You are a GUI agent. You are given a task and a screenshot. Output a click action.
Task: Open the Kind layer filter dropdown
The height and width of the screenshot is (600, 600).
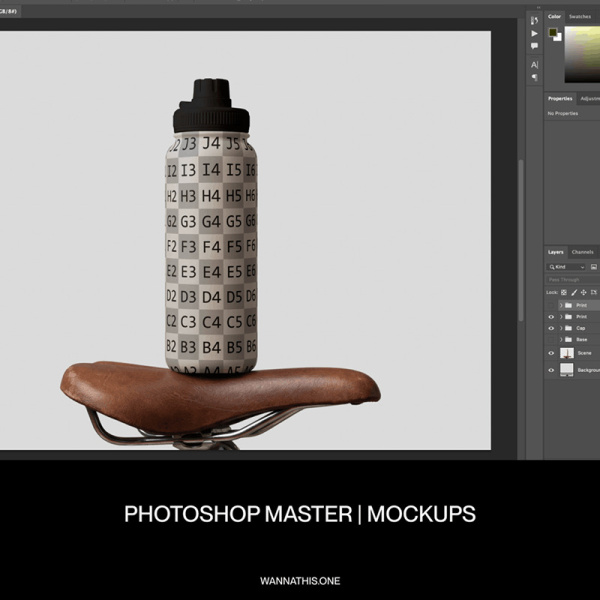(x=566, y=267)
